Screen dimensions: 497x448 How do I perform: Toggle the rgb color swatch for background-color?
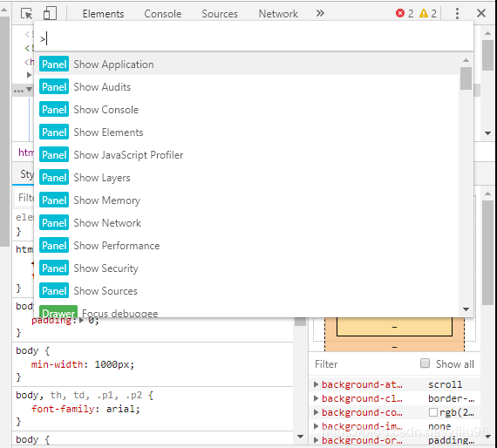coord(433,412)
